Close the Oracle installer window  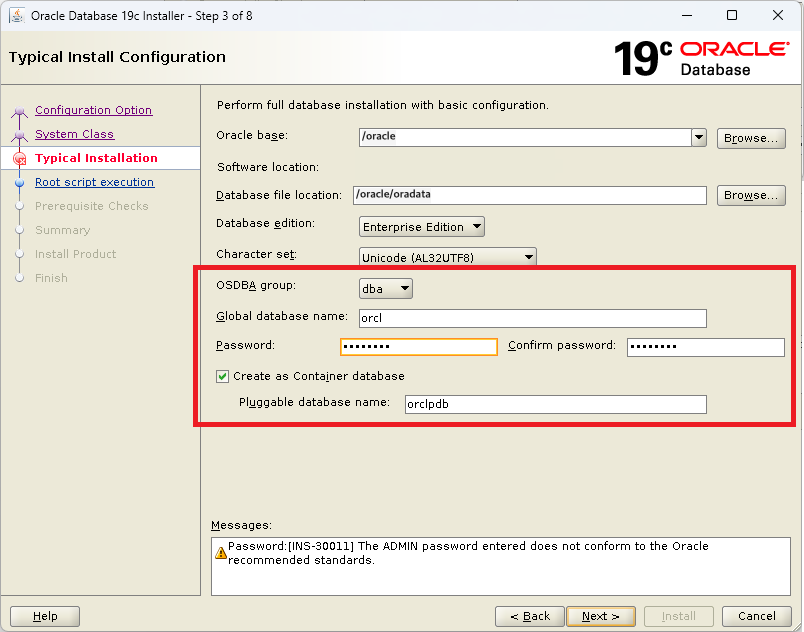pos(778,15)
